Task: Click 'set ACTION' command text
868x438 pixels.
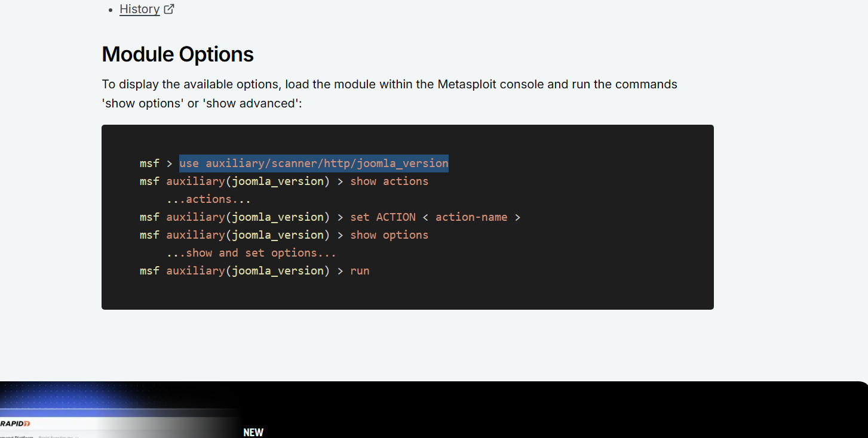Action: coord(382,217)
